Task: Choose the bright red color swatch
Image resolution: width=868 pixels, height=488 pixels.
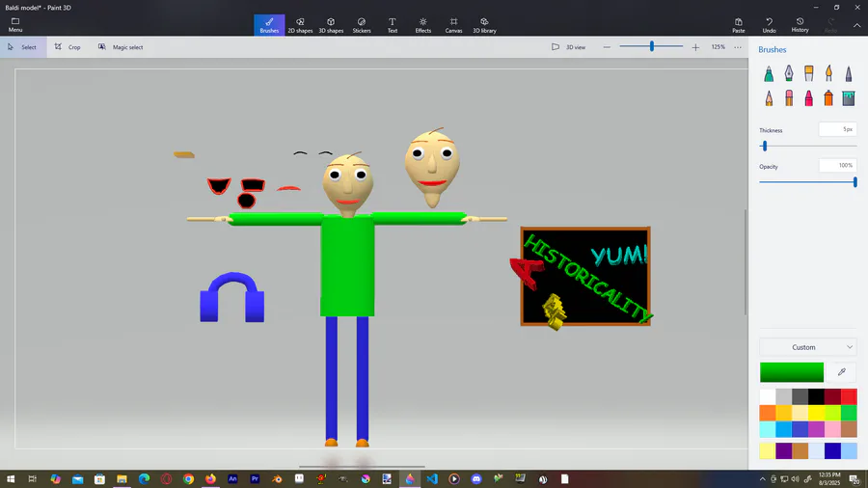Action: pyautogui.click(x=849, y=396)
